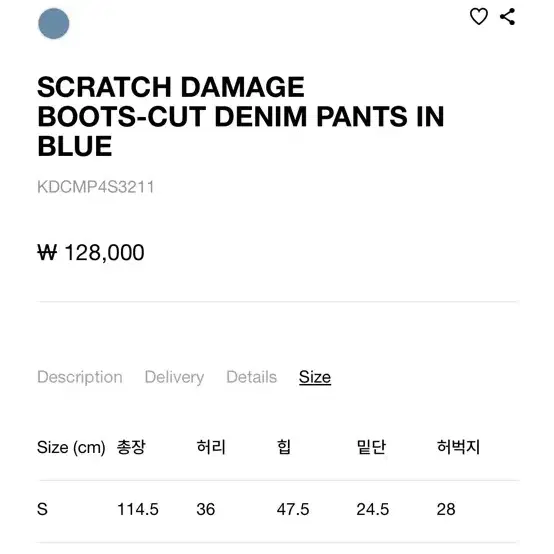Screen dimensions: 554x554
Task: Open the share icon
Action: pyautogui.click(x=507, y=17)
